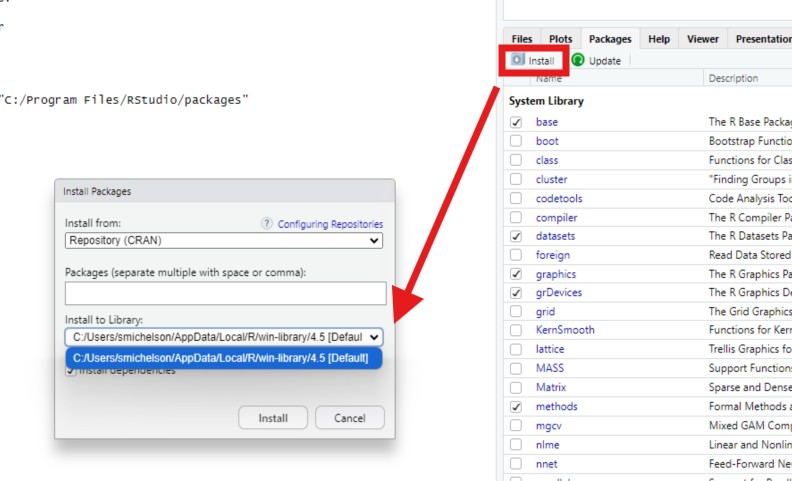Screen dimensions: 792x481
Task: Expand the Install from Repository (CRAN) dropdown
Action: pos(224,240)
